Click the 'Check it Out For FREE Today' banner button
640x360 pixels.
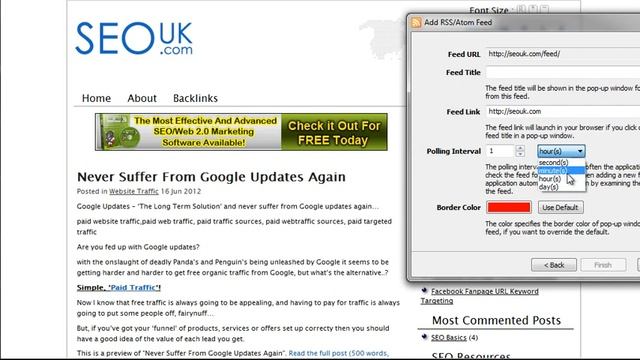[x=334, y=132]
